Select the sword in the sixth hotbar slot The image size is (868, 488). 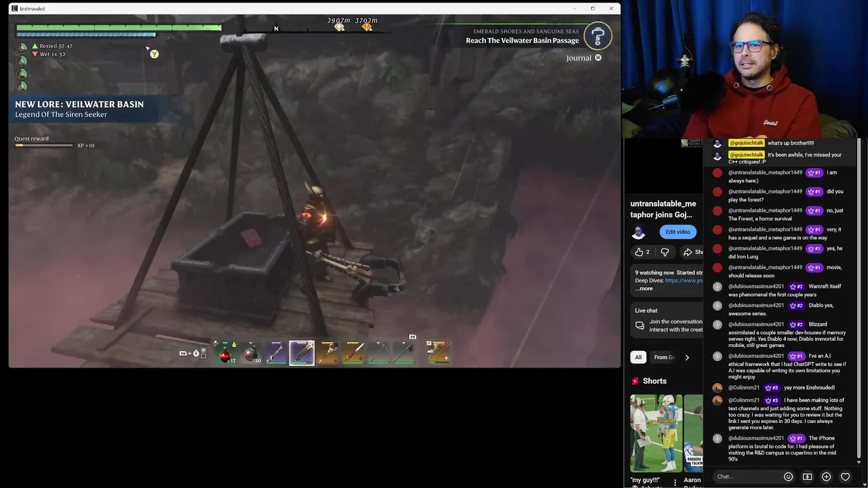(x=353, y=352)
